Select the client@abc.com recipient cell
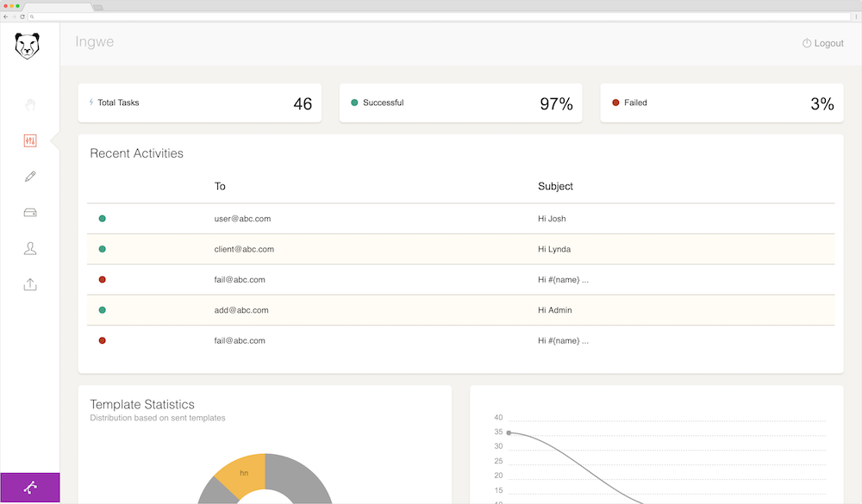862x504 pixels. 244,249
